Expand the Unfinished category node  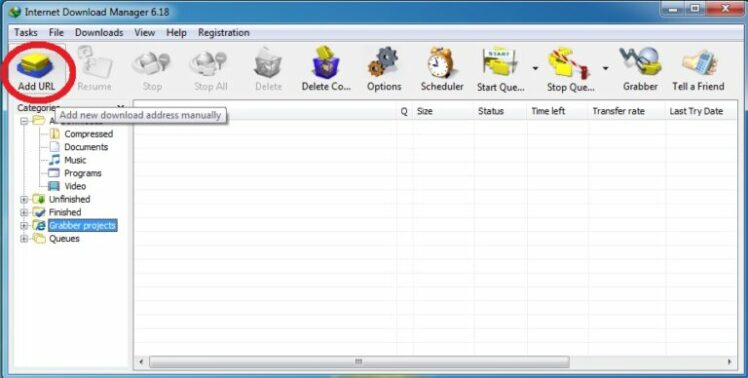tap(24, 200)
